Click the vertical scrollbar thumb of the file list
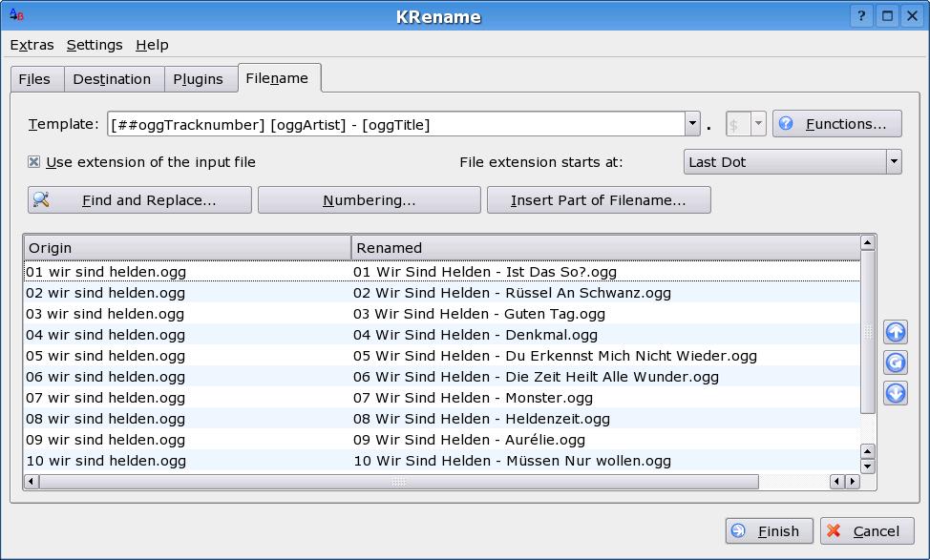This screenshot has width=930, height=560. (x=868, y=332)
